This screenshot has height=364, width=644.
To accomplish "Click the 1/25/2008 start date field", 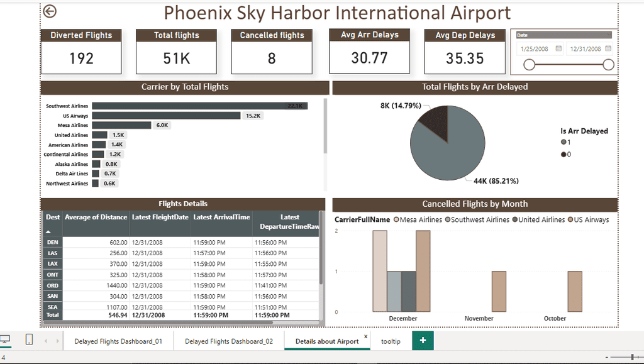I will pos(535,49).
